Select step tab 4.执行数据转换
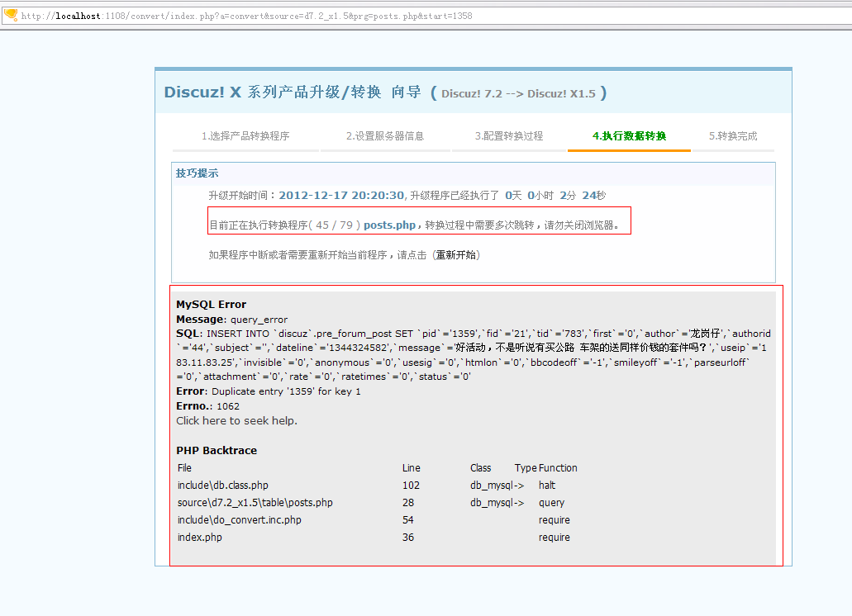The width and height of the screenshot is (852, 616). click(x=629, y=136)
